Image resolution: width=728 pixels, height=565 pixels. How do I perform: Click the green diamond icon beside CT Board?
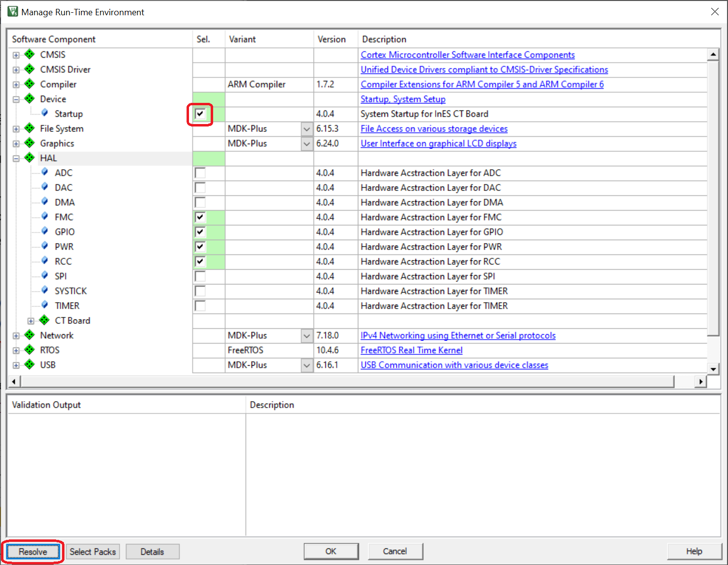44,320
